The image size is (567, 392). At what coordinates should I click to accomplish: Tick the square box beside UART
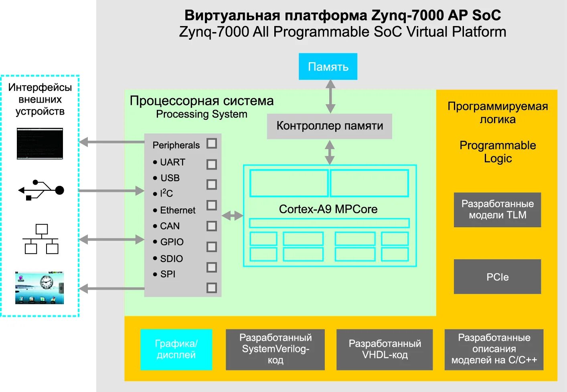coord(212,164)
